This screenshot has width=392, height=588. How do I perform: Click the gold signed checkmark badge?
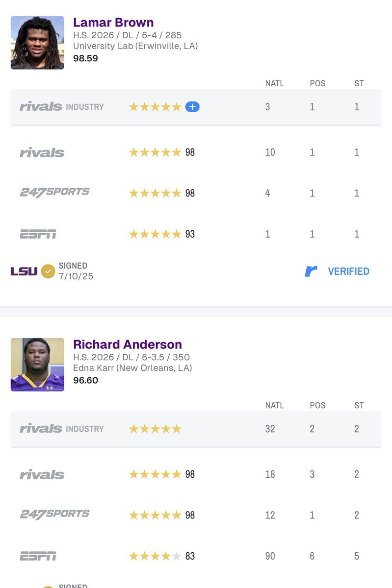pyautogui.click(x=48, y=271)
